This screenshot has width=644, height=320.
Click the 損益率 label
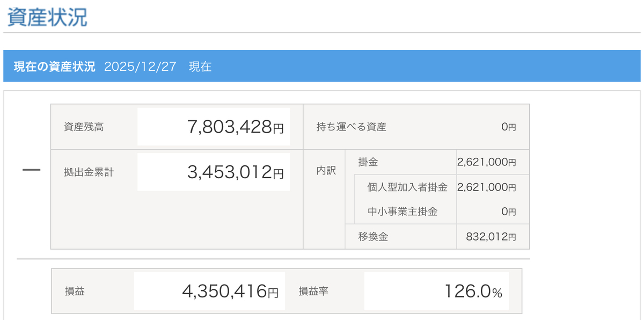click(313, 292)
